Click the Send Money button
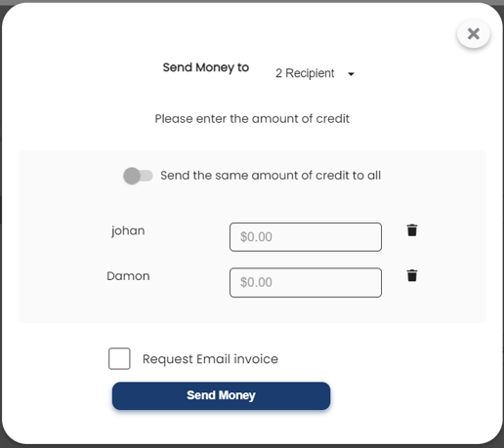The image size is (504, 448). [221, 395]
